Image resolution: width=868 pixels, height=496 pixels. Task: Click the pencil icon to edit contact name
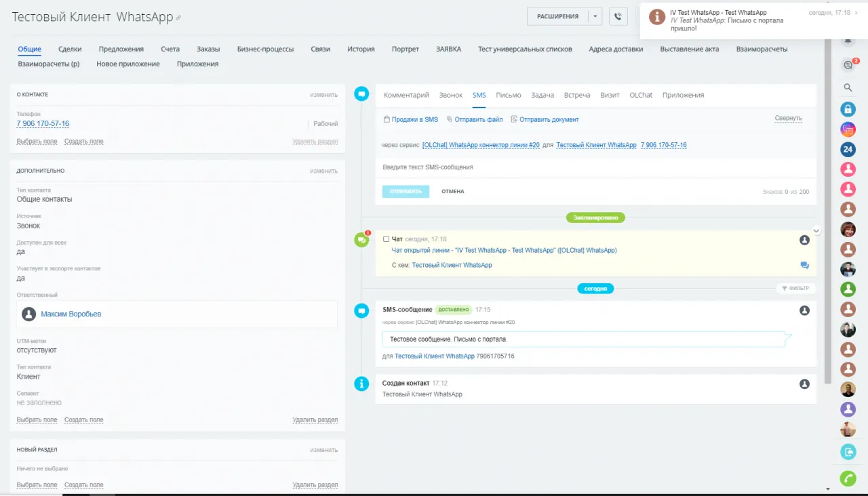(x=179, y=18)
